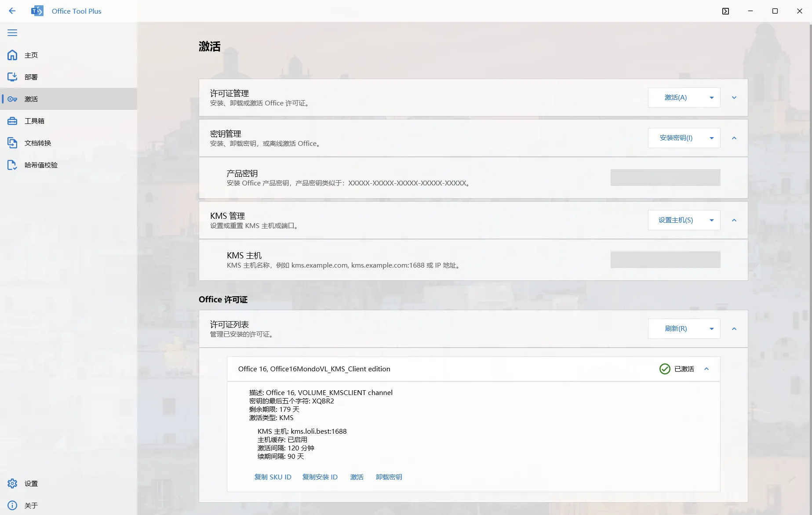Collapse the KMS 管理 section
Image resolution: width=812 pixels, height=515 pixels.
734,221
